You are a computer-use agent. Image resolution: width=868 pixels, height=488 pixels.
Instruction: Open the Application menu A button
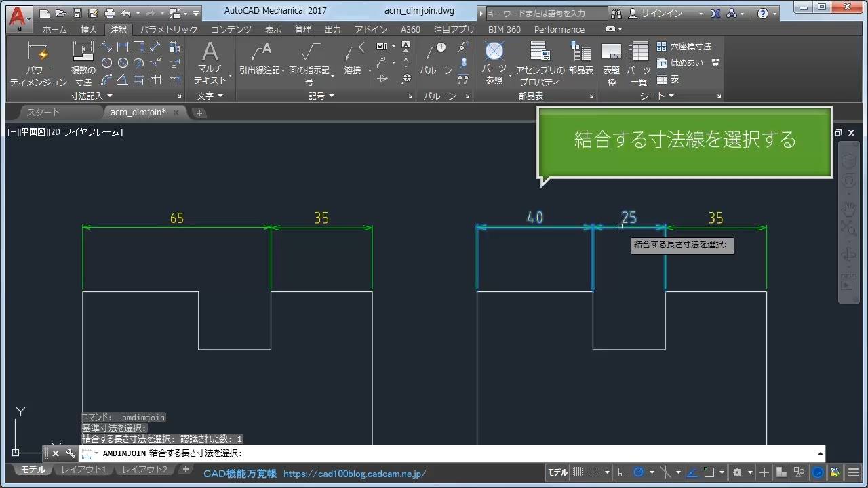(x=20, y=19)
